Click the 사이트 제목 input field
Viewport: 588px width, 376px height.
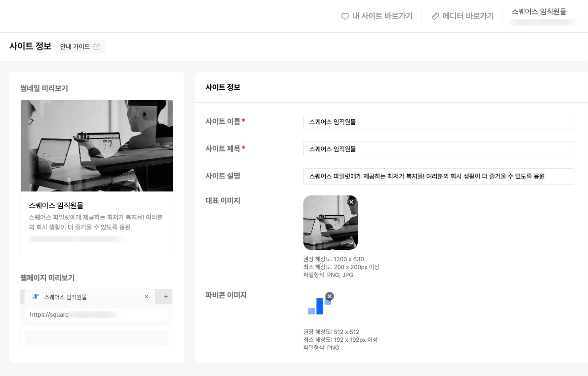pos(439,149)
